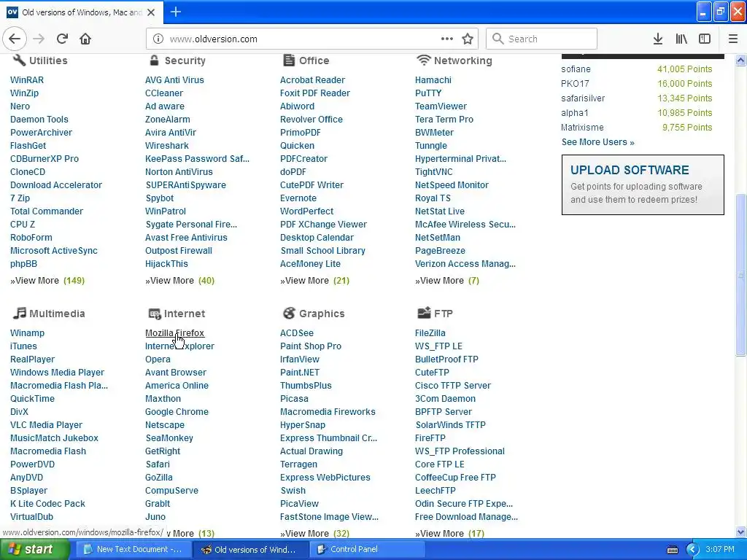This screenshot has width=747, height=560.
Task: View More Graphics (32) link
Action: click(314, 533)
